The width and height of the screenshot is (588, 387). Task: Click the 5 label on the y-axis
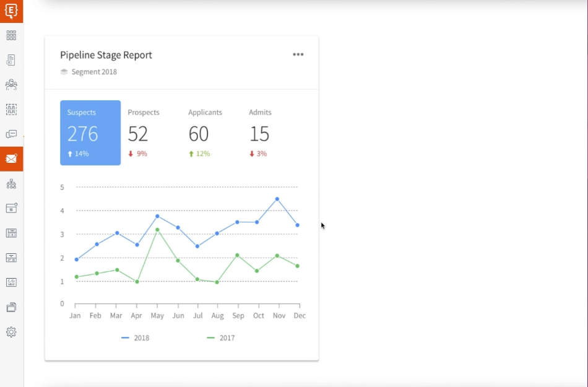point(63,187)
